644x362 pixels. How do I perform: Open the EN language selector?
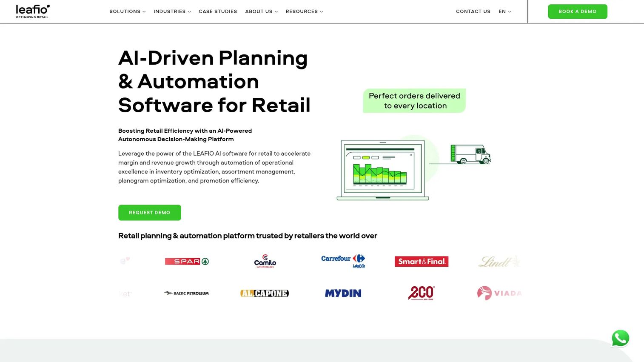click(x=505, y=11)
